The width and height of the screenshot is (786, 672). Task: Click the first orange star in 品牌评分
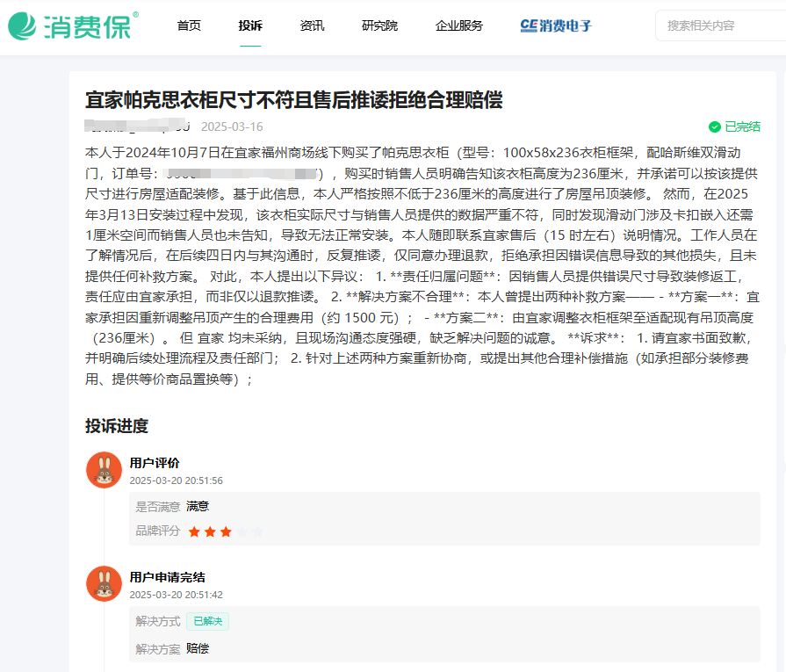tap(194, 531)
